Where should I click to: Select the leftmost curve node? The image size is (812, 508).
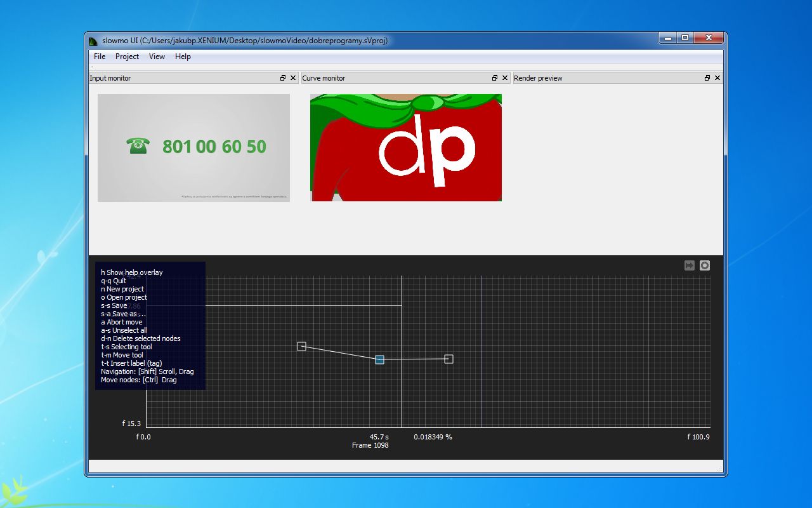pyautogui.click(x=301, y=346)
